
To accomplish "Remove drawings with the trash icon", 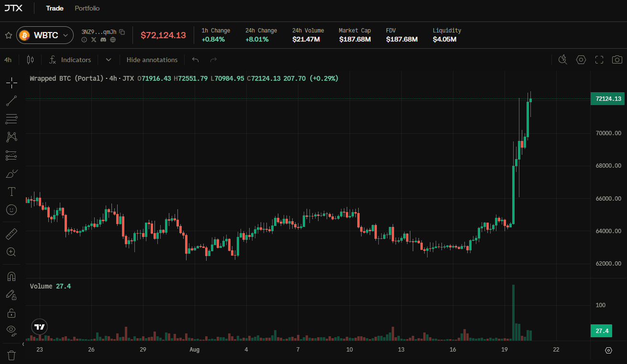I will pos(12,355).
